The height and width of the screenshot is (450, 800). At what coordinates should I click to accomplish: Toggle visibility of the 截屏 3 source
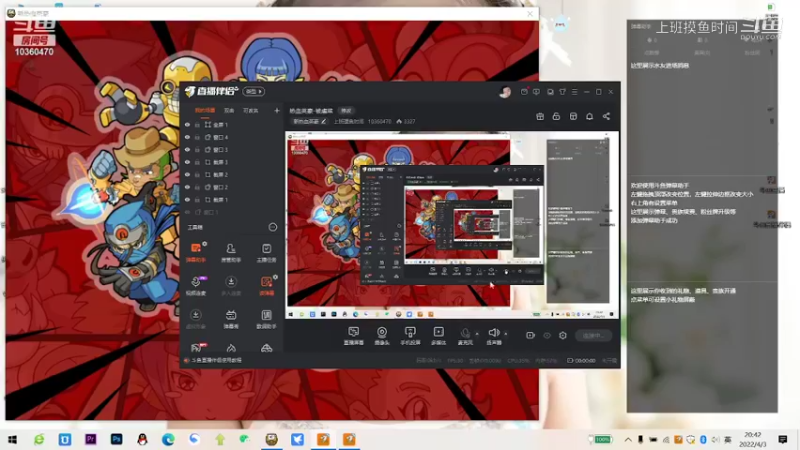[187, 162]
